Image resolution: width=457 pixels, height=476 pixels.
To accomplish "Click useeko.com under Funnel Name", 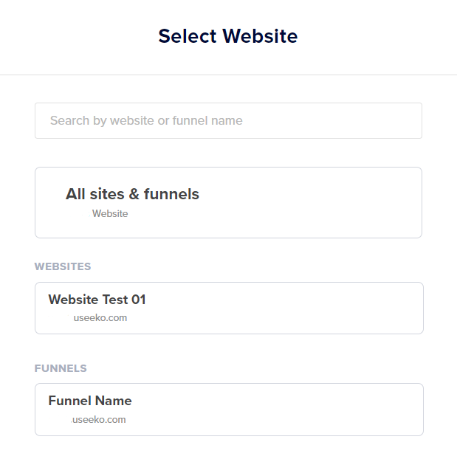I will click(99, 420).
